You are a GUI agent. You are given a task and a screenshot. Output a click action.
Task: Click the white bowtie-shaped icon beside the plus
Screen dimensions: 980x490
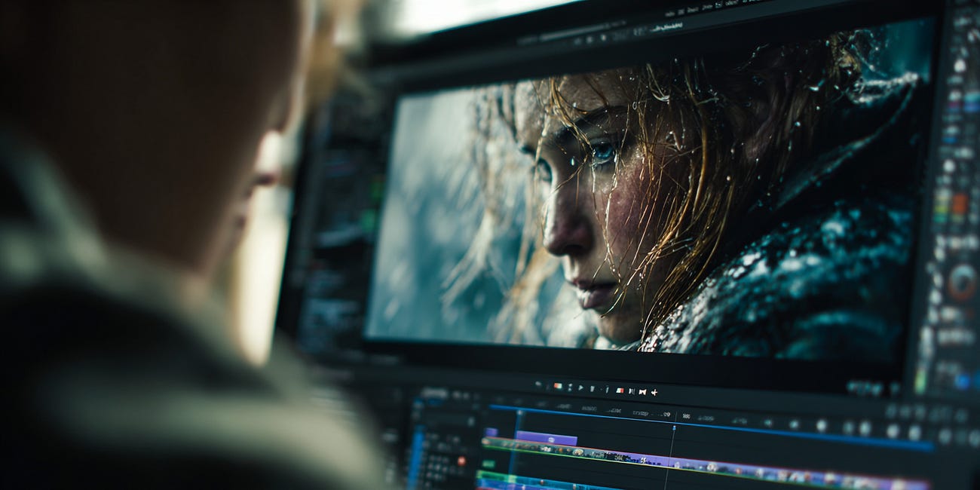click(x=642, y=391)
